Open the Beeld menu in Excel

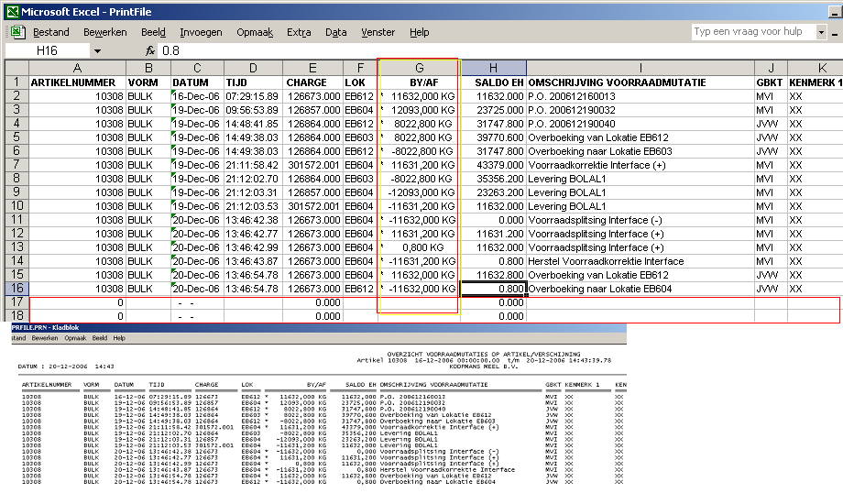[x=153, y=32]
